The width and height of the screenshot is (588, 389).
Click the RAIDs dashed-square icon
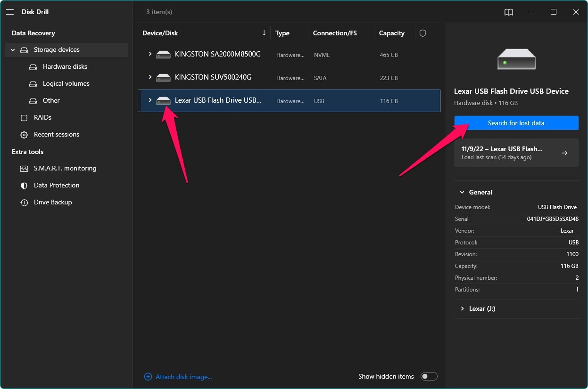click(x=24, y=118)
